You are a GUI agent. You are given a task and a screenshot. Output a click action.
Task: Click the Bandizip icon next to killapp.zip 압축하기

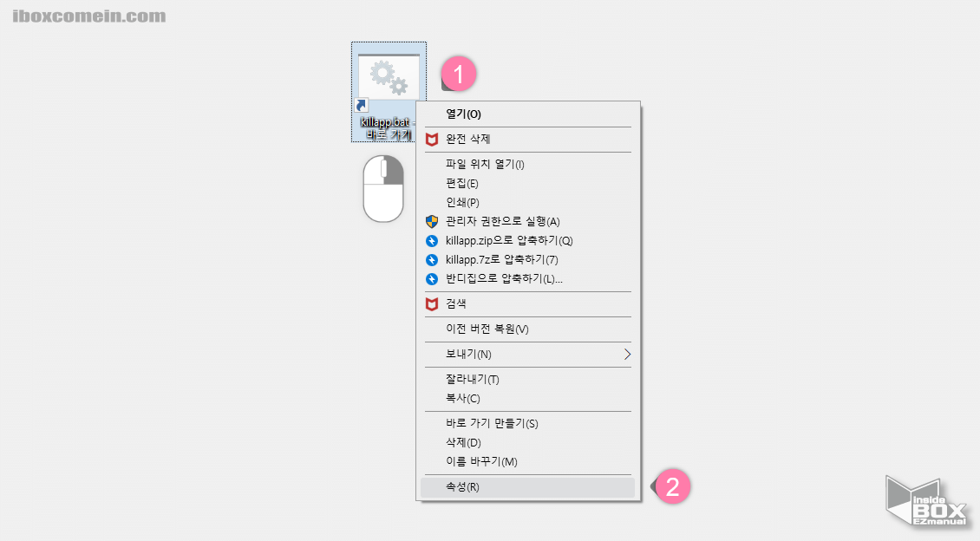(x=431, y=240)
